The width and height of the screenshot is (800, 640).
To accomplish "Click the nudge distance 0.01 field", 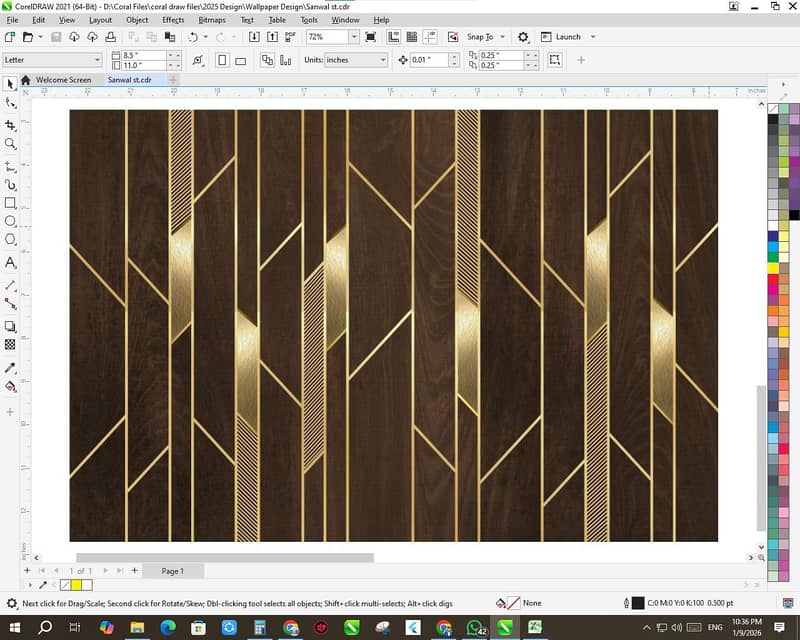I will click(x=430, y=60).
